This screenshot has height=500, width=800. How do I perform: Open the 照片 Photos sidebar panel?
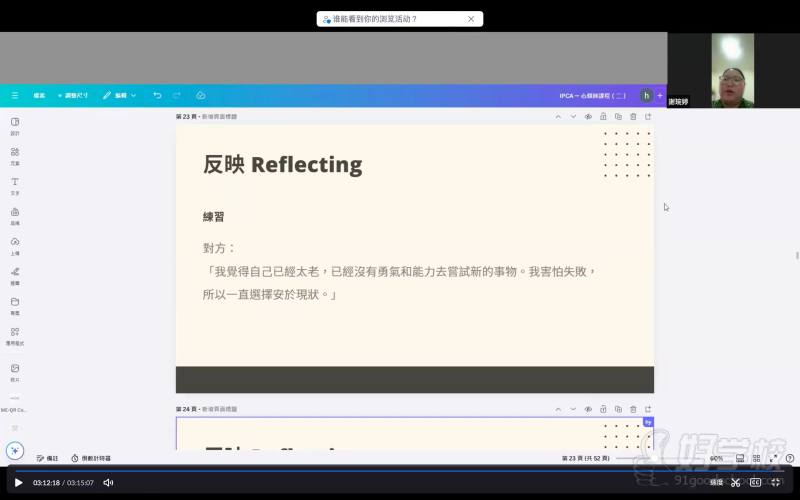point(15,372)
